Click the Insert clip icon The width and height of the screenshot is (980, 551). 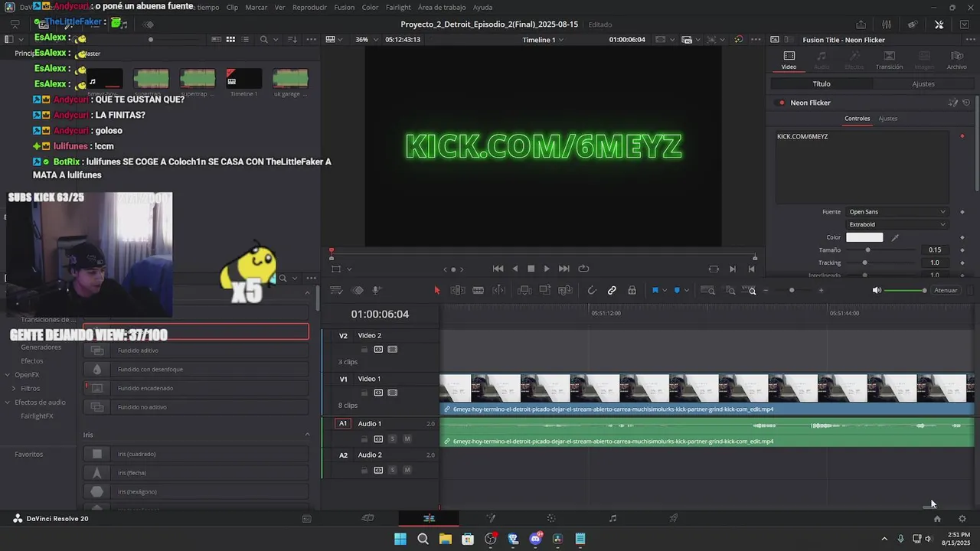524,290
